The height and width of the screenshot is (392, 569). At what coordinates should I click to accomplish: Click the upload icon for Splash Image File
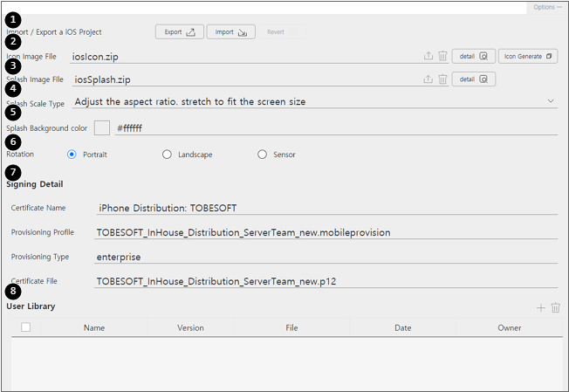[x=428, y=79]
